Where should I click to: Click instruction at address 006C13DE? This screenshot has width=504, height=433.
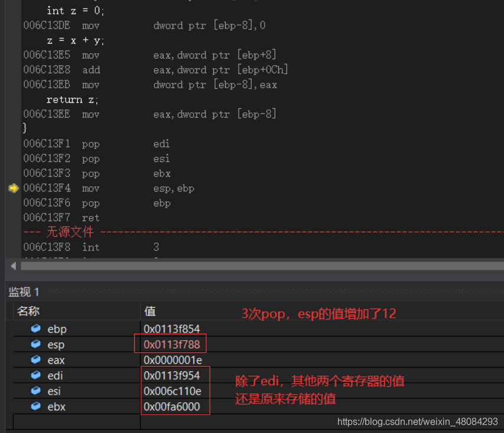tap(144, 25)
